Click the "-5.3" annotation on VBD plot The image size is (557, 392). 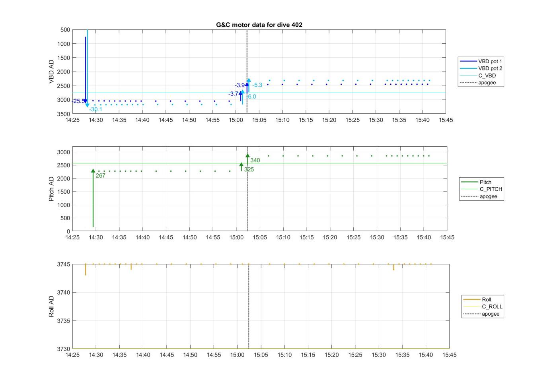[x=257, y=85]
